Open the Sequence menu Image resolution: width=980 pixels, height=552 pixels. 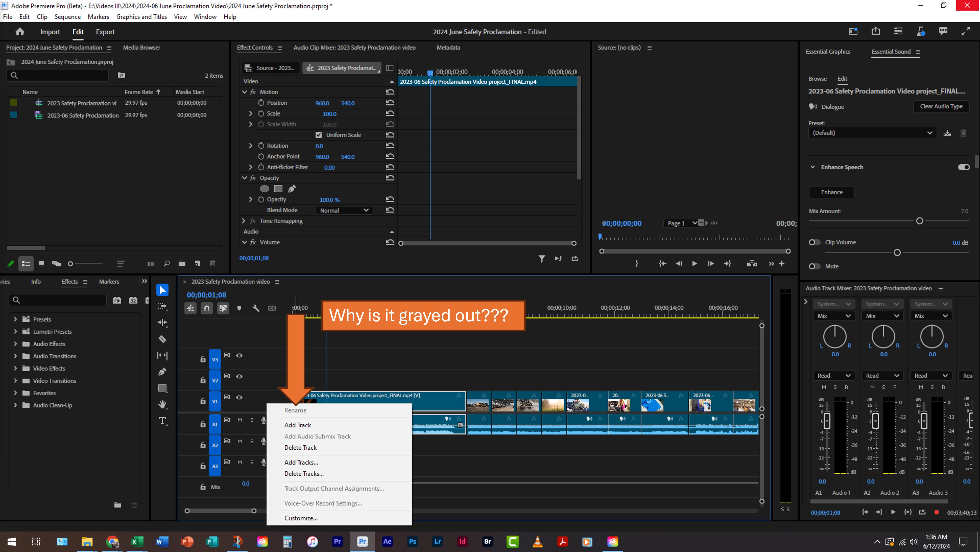[x=67, y=17]
